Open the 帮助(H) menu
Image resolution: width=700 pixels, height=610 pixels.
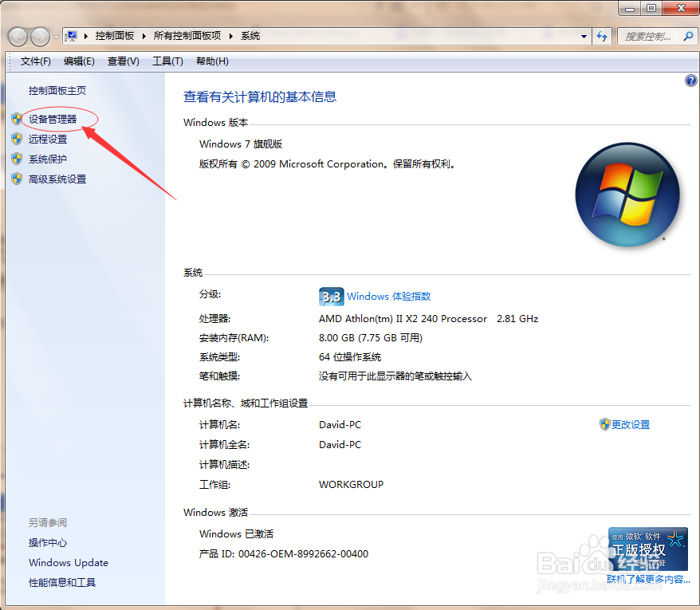[213, 61]
